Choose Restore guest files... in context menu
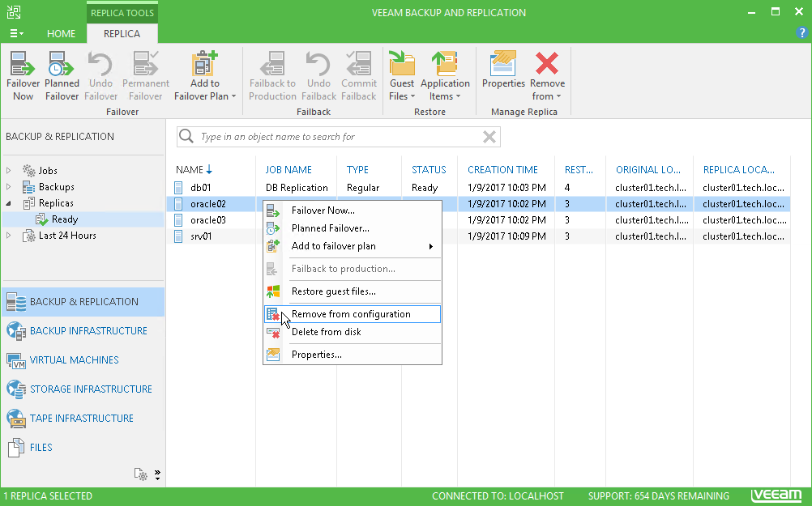812x506 pixels. 353,291
